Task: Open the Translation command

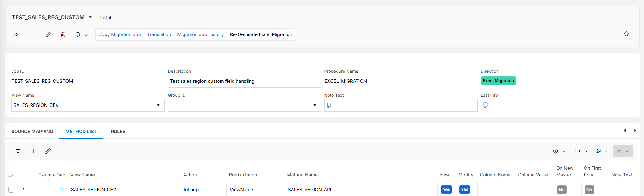Action: coord(159,34)
